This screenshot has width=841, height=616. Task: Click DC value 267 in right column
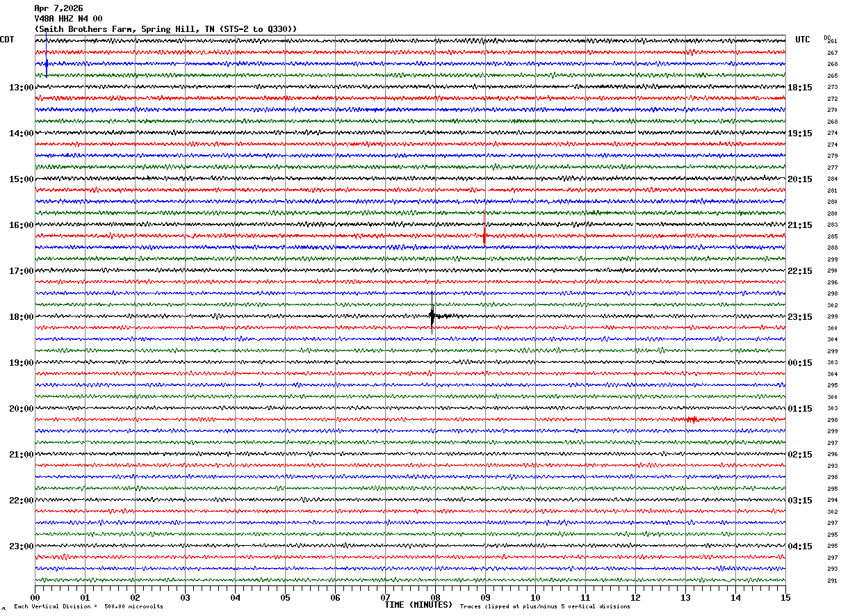(x=833, y=53)
